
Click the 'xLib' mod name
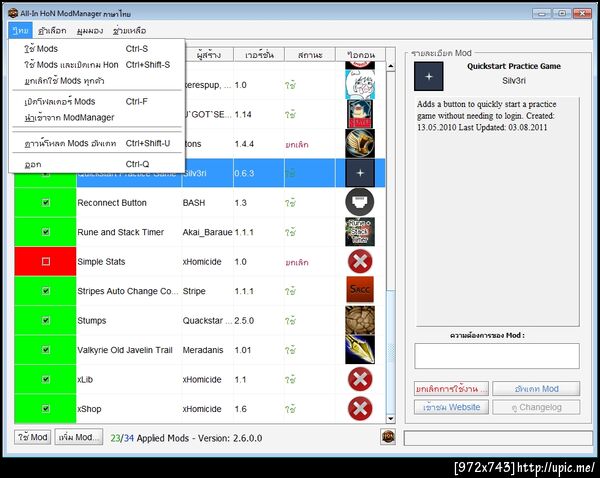click(85, 380)
